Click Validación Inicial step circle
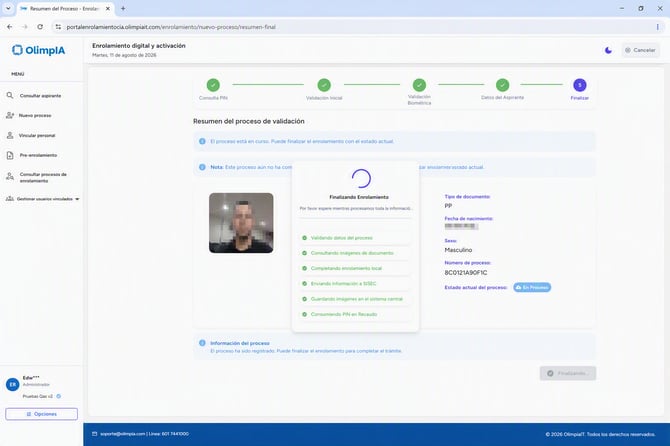 324,85
